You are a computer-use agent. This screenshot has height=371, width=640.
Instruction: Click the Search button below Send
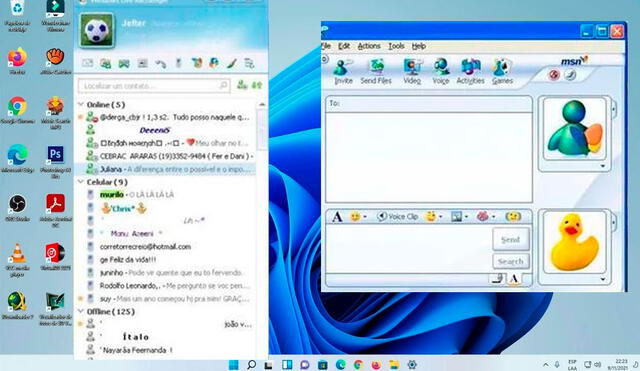(511, 261)
